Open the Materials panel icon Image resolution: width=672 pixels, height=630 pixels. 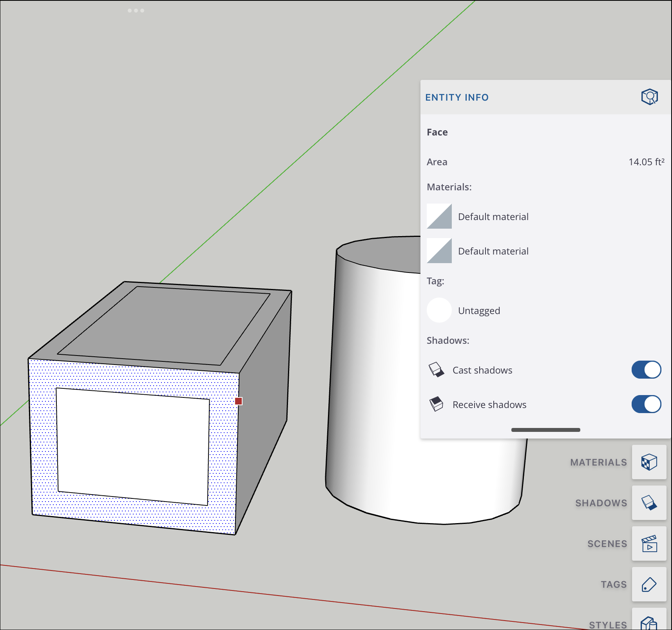pyautogui.click(x=649, y=462)
